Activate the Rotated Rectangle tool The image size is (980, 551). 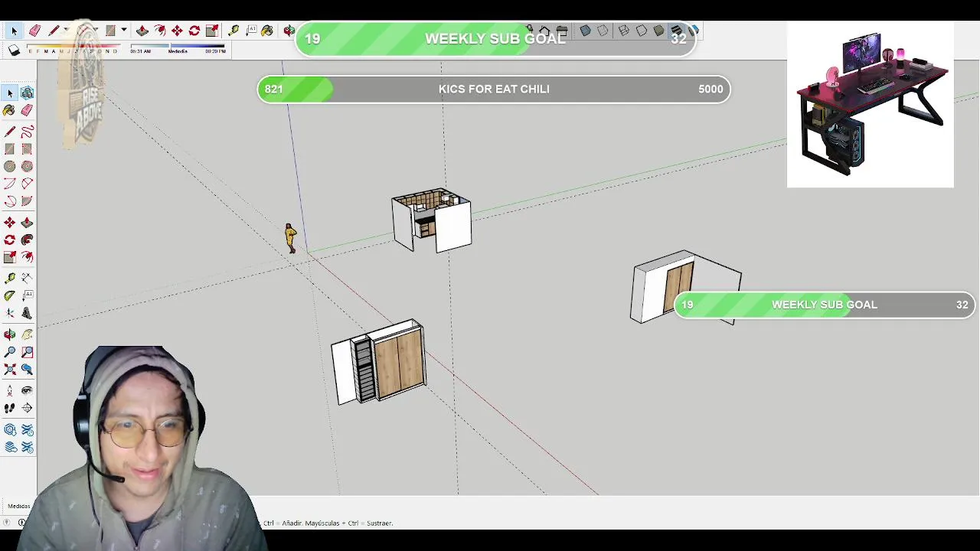pos(27,149)
